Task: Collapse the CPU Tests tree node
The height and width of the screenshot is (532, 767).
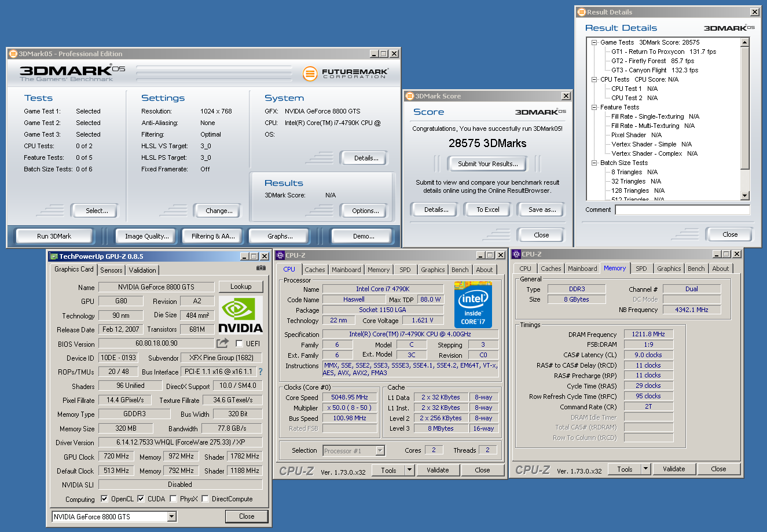Action: coord(594,79)
